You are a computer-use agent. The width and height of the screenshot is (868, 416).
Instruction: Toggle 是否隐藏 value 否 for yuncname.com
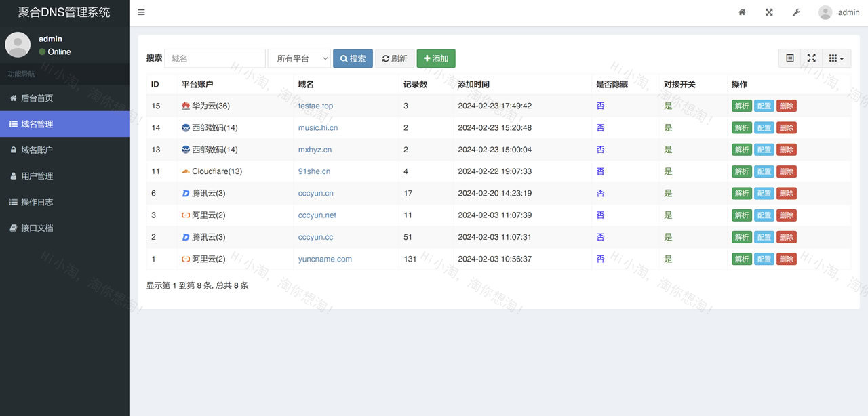coord(600,259)
